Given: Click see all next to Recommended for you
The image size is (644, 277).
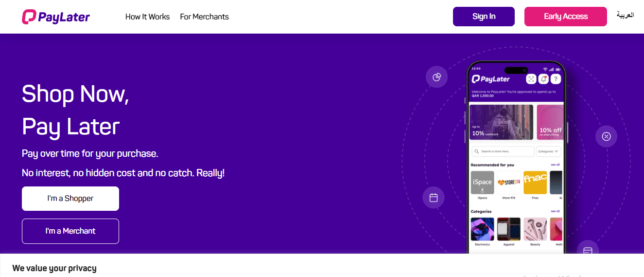Looking at the screenshot, I should point(555,165).
